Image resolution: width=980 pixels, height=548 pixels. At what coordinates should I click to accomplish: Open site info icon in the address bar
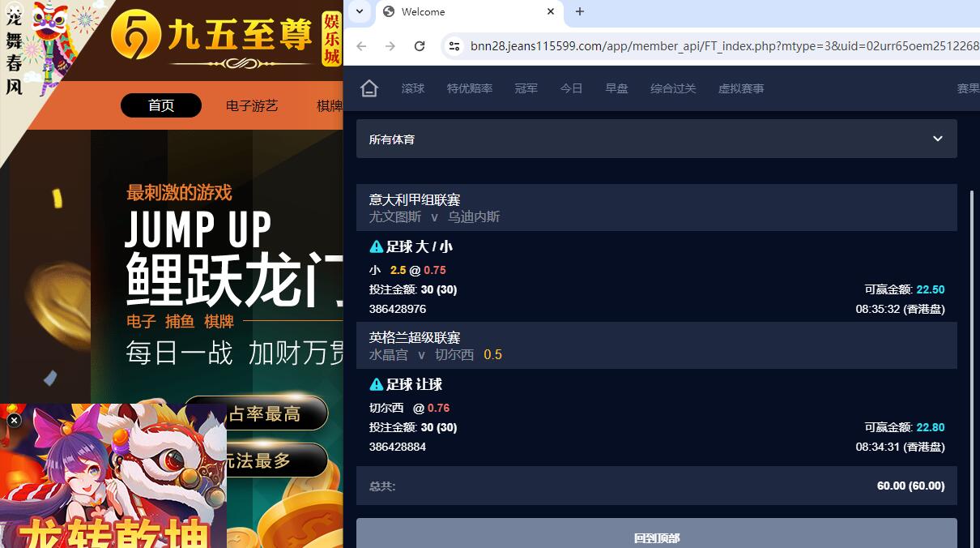click(454, 46)
